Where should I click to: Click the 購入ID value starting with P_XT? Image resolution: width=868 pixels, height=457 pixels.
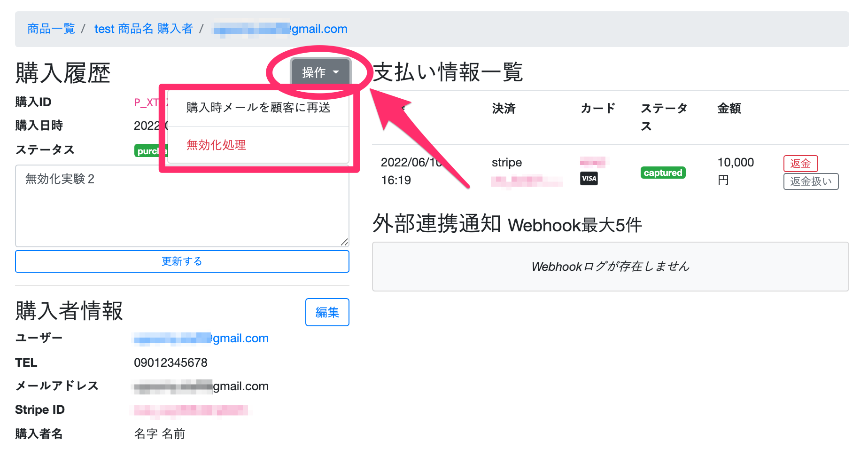tap(147, 102)
